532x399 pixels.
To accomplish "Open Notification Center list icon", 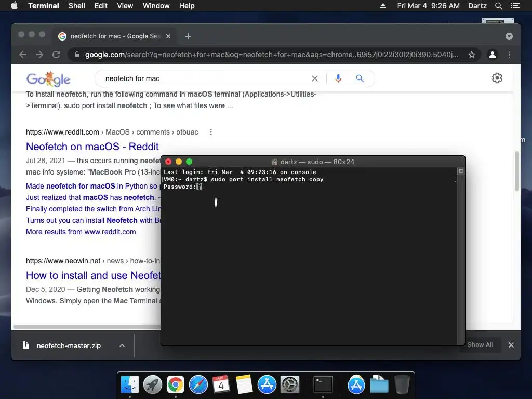I will pos(515,6).
